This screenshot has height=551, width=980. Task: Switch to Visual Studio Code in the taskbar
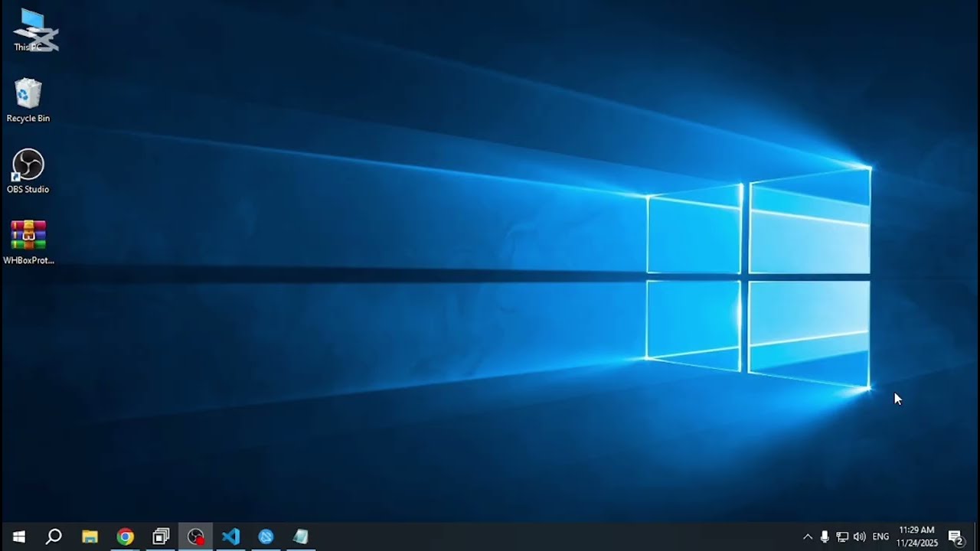230,536
